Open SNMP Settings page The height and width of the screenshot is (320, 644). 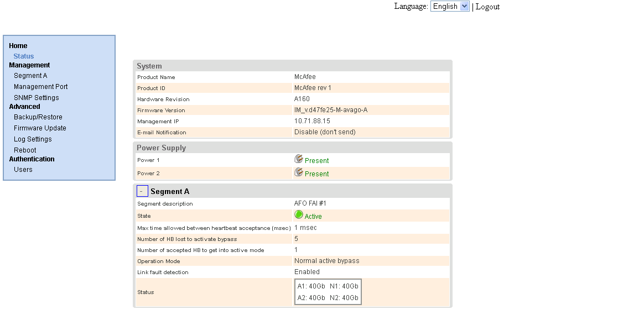36,98
